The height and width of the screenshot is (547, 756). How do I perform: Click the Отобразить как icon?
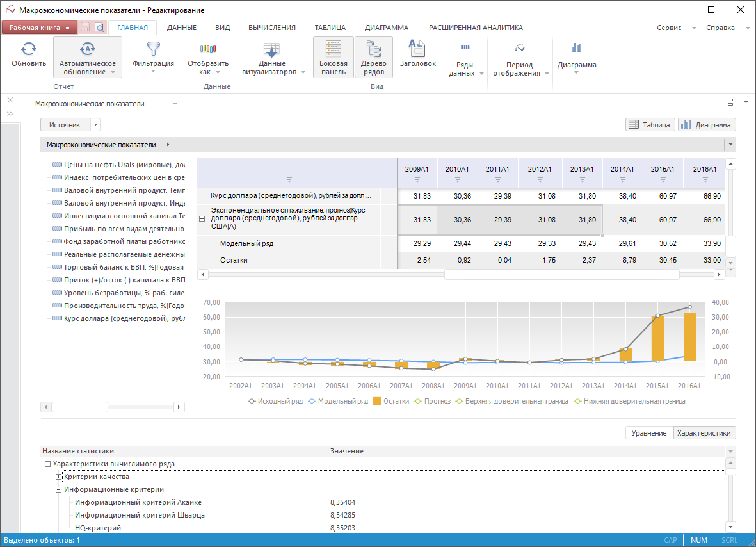pyautogui.click(x=208, y=49)
